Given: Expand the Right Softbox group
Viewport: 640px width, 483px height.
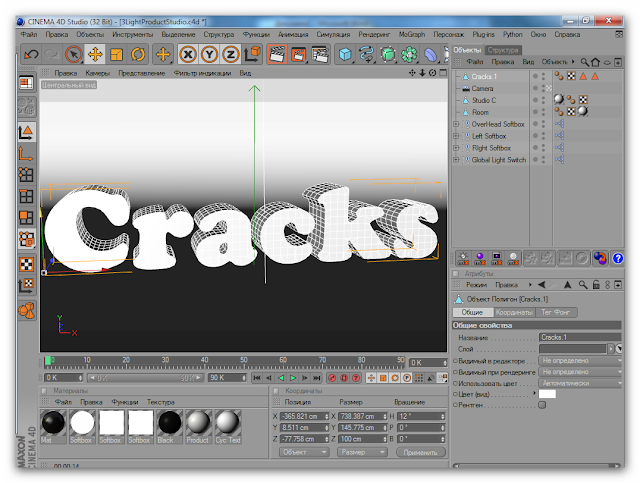Looking at the screenshot, I should 456,148.
